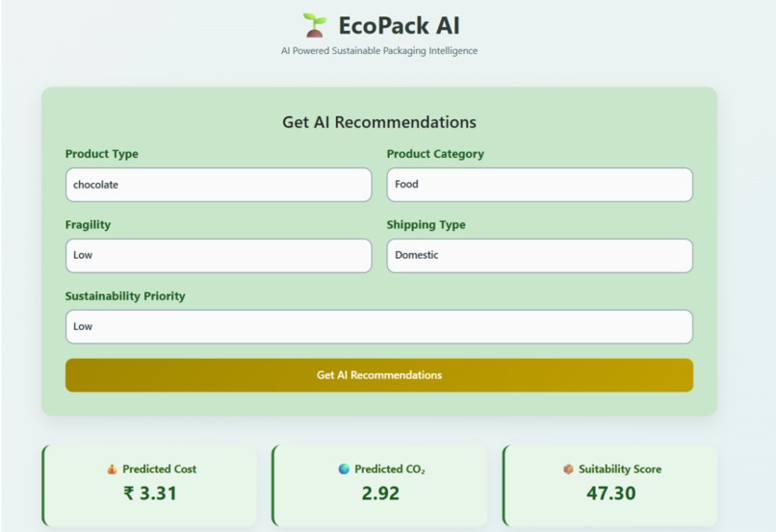The width and height of the screenshot is (776, 532).
Task: Click the package box icon beside Suitability Score
Action: click(x=568, y=469)
